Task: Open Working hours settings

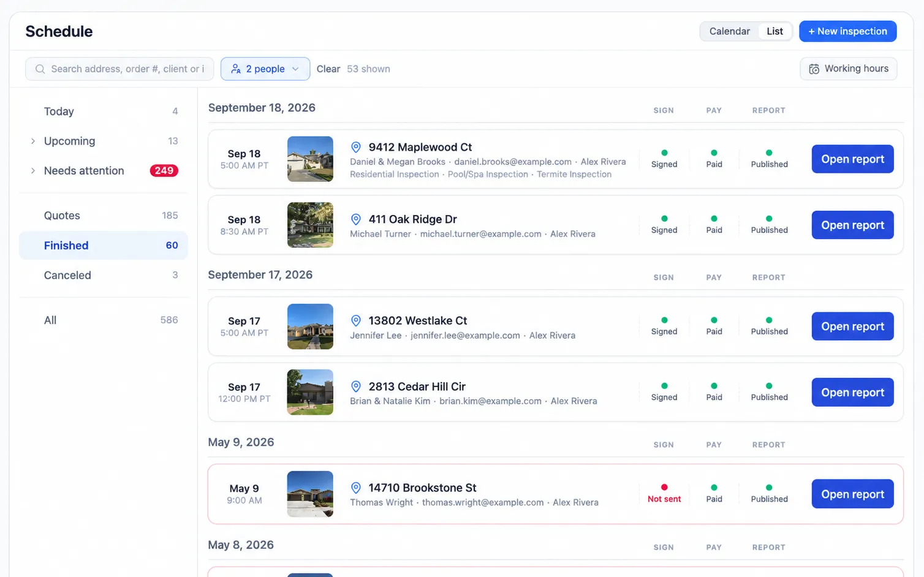Action: point(848,69)
